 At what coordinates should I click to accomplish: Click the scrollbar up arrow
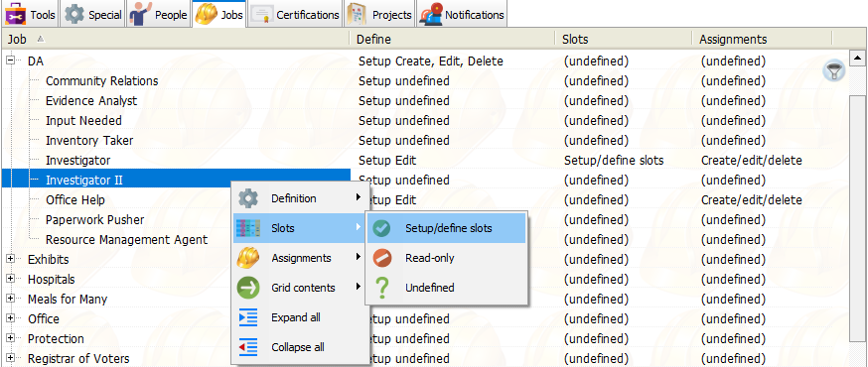857,58
